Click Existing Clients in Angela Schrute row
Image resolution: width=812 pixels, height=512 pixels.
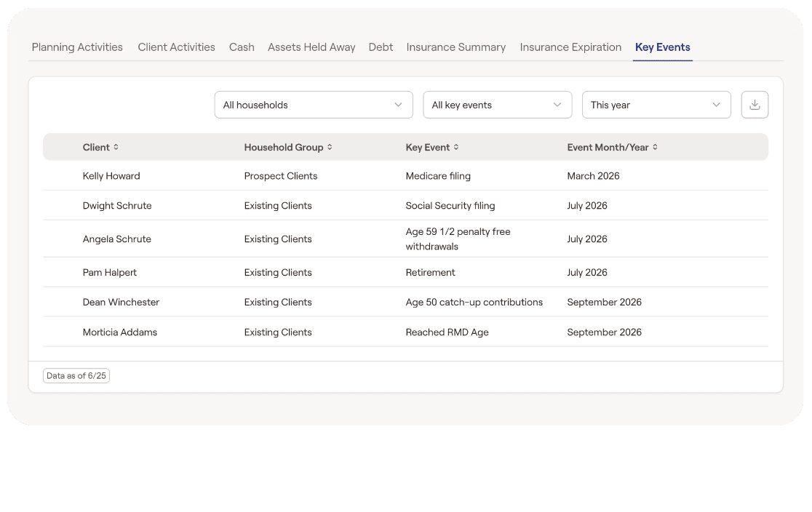coord(278,239)
